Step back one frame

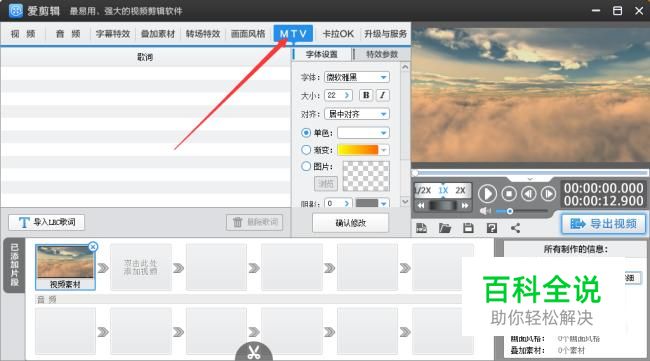coord(529,194)
